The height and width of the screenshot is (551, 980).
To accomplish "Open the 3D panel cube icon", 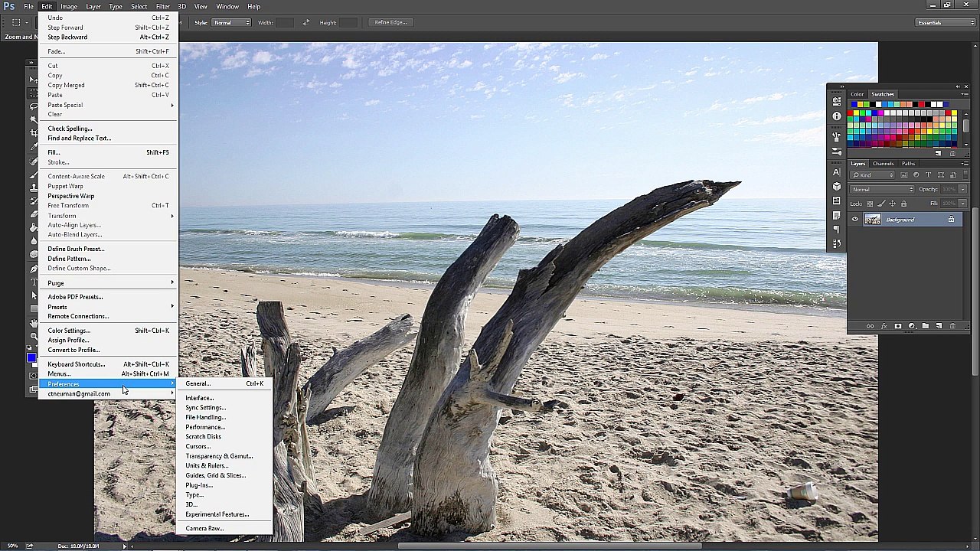I will [837, 187].
